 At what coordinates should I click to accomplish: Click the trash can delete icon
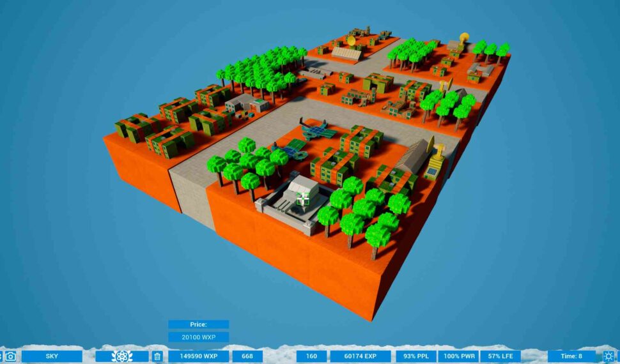(x=157, y=356)
